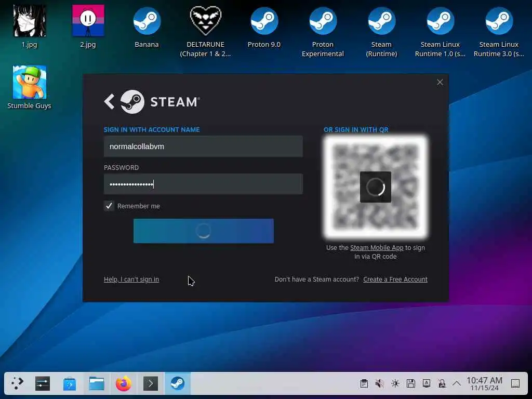The width and height of the screenshot is (532, 399).
Task: Open the Discover software store
Action: (70, 384)
